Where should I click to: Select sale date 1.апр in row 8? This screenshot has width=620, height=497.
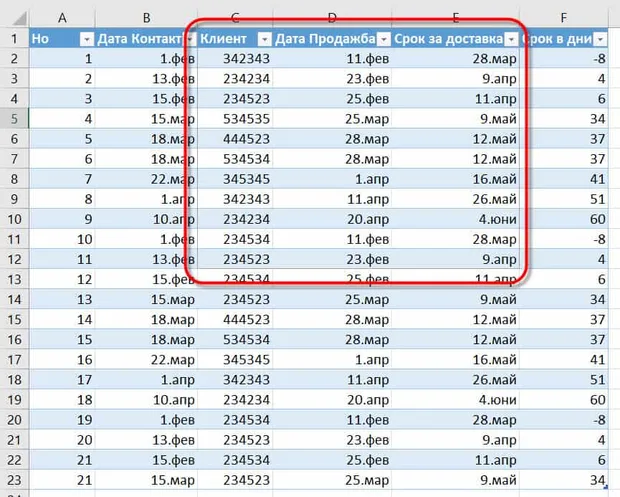tap(332, 179)
